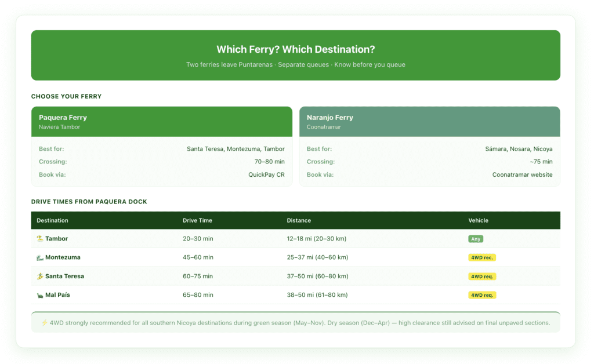Click the '65–80 min' drive time

[x=198, y=295]
